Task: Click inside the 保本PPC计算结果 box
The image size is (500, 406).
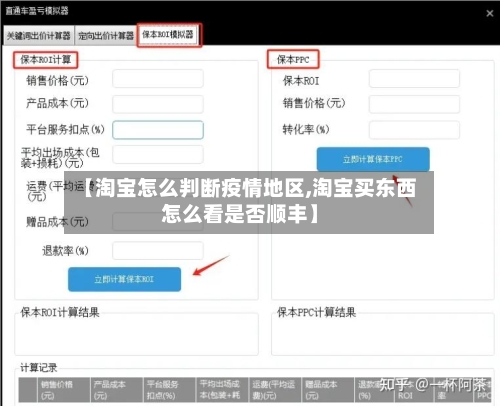Action: (383, 334)
